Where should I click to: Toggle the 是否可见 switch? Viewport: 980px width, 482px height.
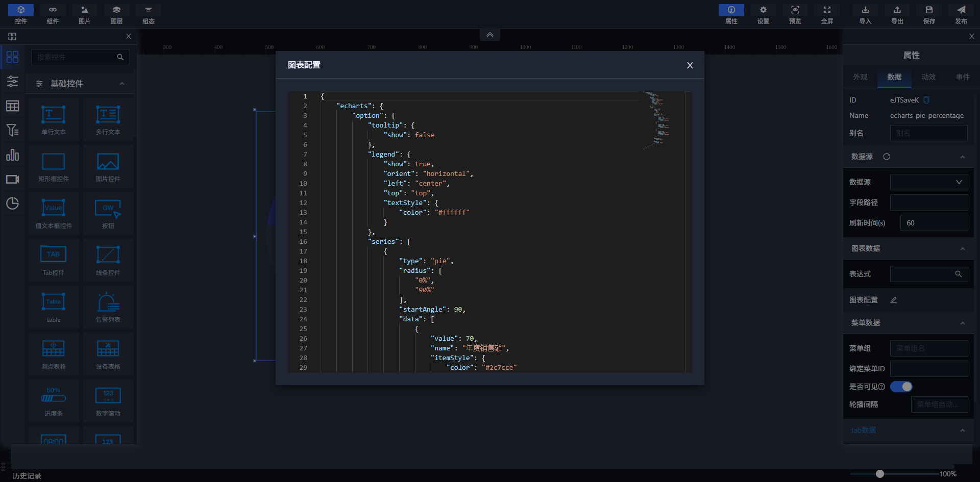coord(901,387)
